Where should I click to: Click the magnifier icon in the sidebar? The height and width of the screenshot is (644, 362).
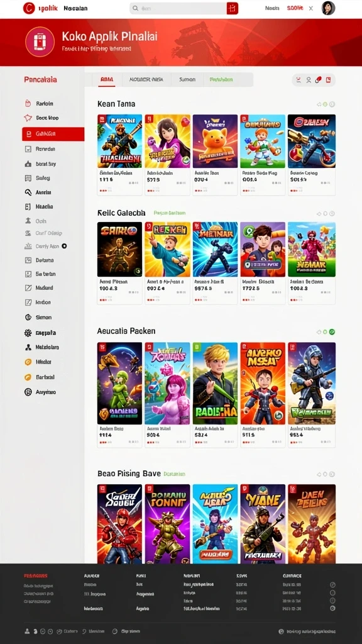pos(28,192)
